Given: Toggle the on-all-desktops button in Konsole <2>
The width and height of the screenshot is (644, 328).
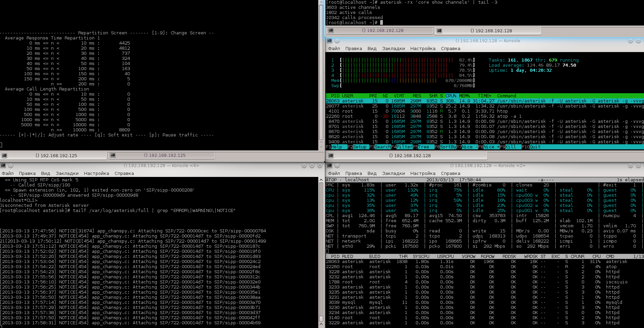Looking at the screenshot, I should tap(337, 166).
